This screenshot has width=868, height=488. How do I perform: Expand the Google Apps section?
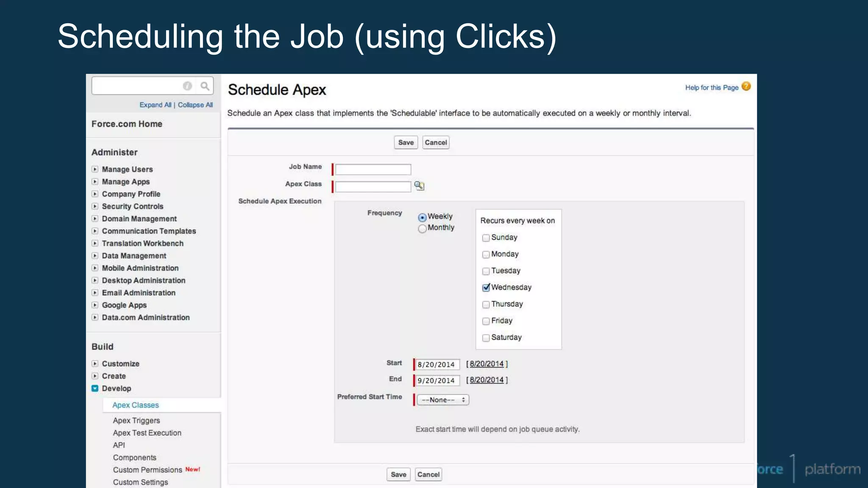point(95,305)
